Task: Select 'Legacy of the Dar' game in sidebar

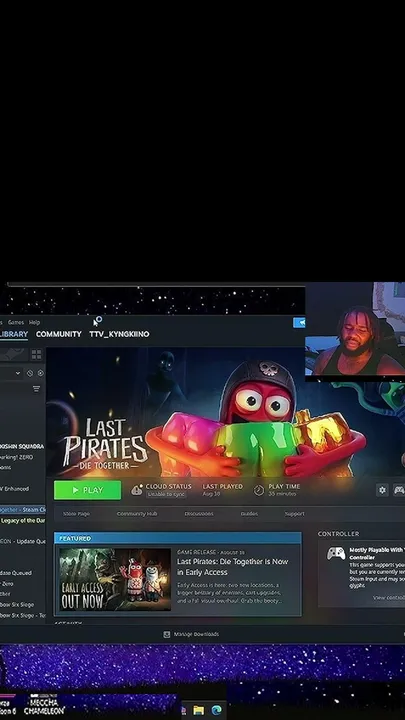Action: 23,521
